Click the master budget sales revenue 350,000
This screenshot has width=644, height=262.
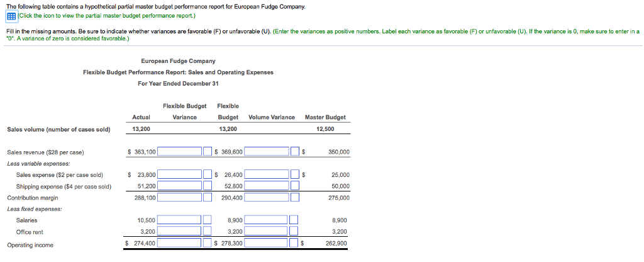tap(339, 152)
